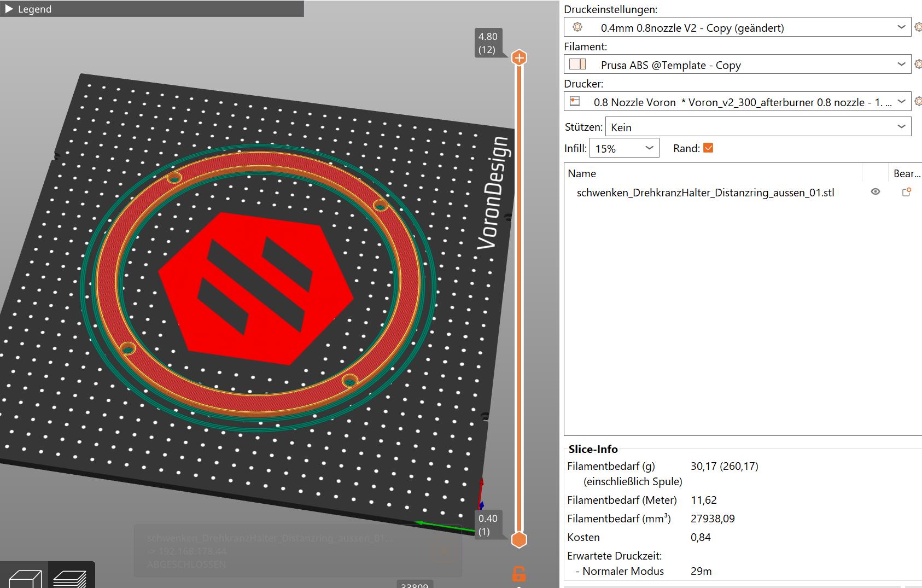Click the printer icon in Drucker dropdown
The width and height of the screenshot is (922, 588).
coord(575,101)
